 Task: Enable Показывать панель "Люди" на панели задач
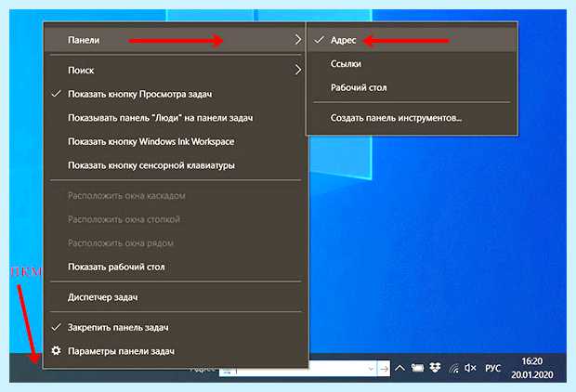pyautogui.click(x=175, y=118)
